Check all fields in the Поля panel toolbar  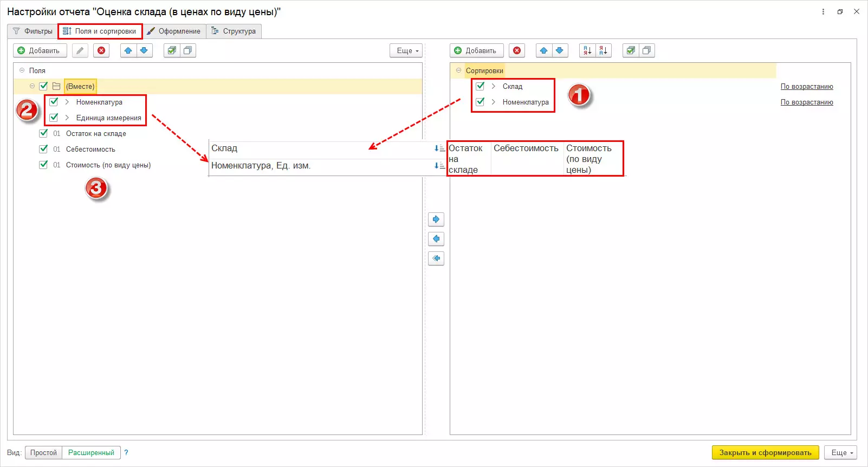click(172, 50)
